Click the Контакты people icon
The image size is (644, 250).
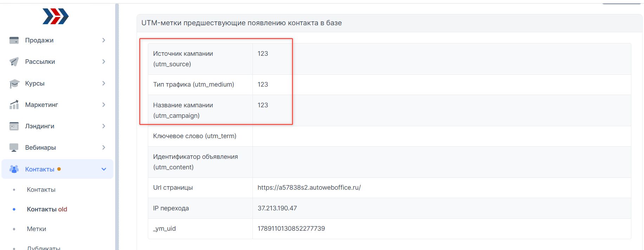(x=14, y=169)
